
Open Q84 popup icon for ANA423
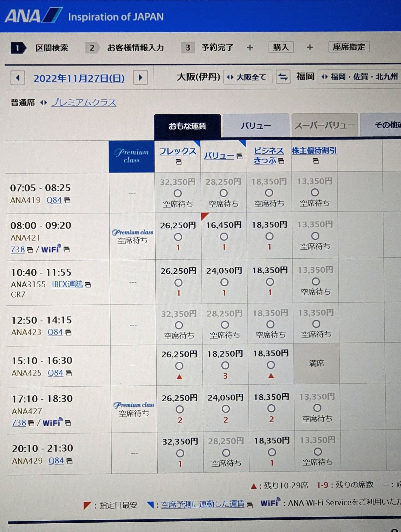68,332
